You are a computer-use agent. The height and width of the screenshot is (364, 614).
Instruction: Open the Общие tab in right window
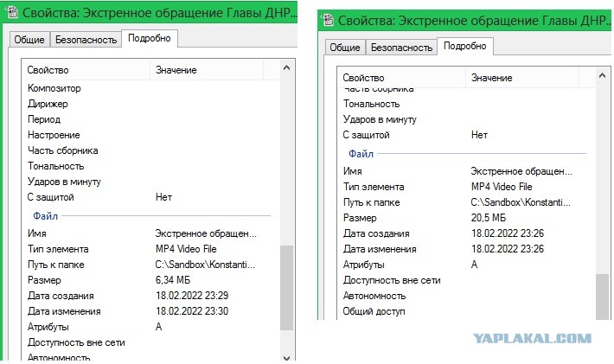pos(345,48)
